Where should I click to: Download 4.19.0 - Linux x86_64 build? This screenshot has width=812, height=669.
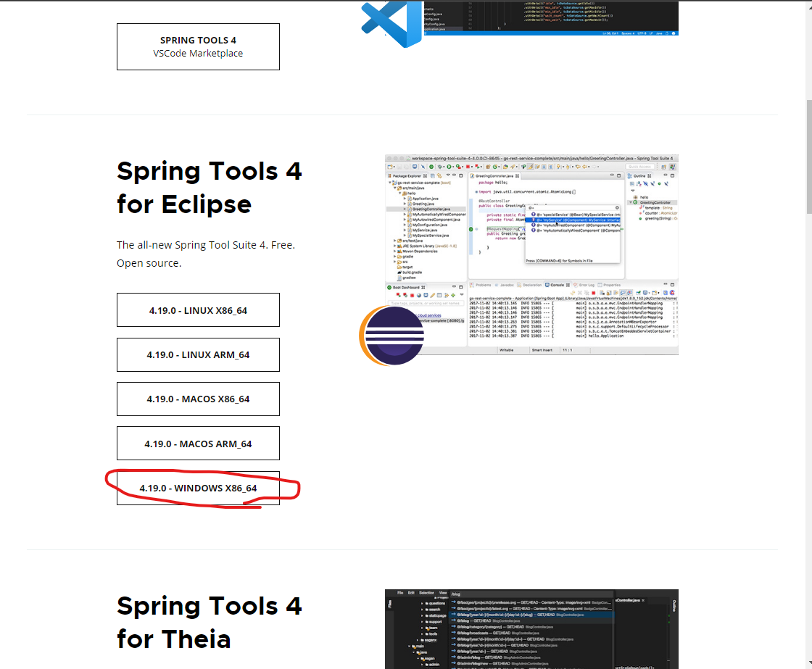tap(198, 310)
